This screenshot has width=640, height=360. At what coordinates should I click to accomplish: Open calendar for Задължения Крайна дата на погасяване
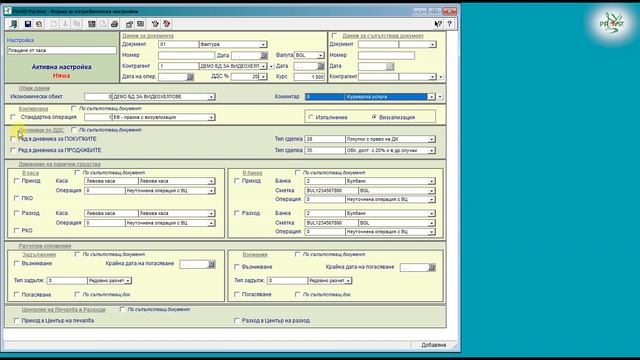(211, 264)
